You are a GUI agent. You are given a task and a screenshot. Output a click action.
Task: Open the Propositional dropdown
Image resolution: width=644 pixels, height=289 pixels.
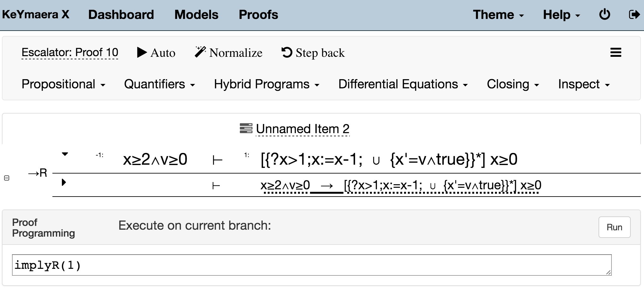[63, 84]
